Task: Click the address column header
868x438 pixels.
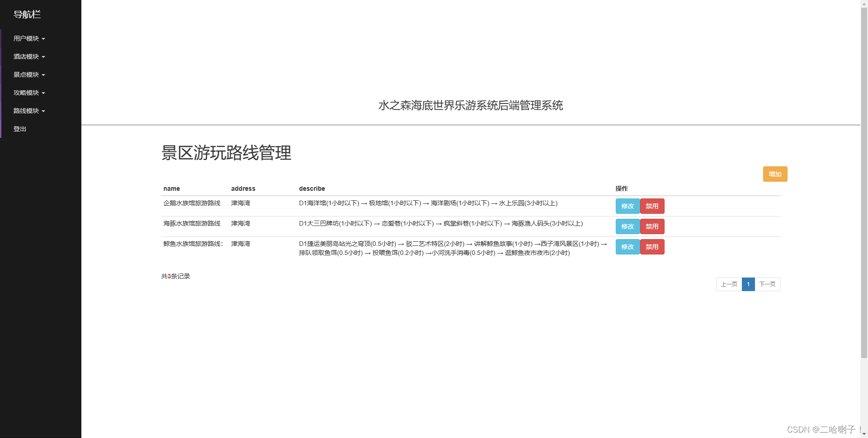Action: coord(243,188)
